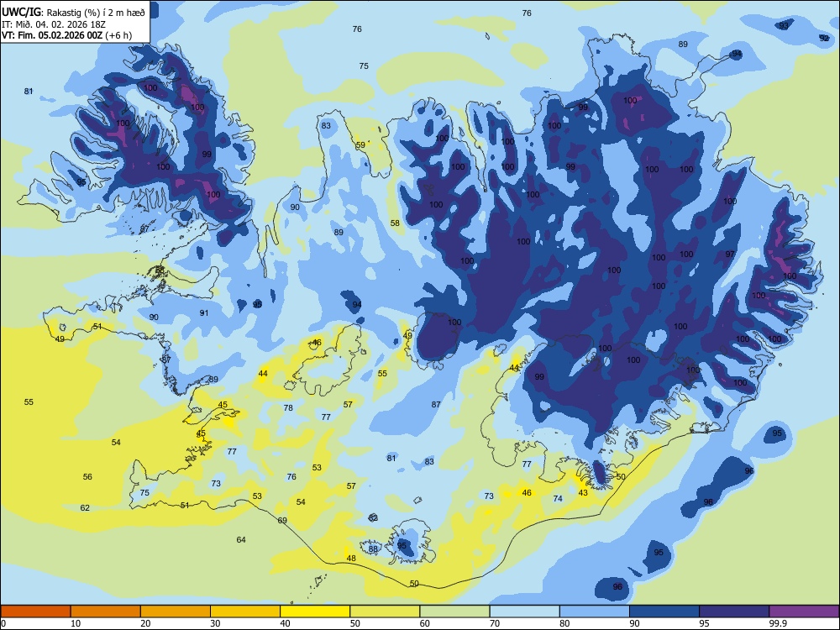Click the '88' humidity value on the map
This screenshot has width=840, height=630.
[374, 549]
